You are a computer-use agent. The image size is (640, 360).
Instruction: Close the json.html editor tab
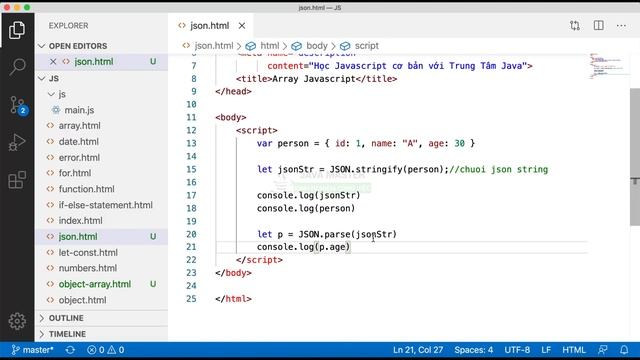(x=242, y=26)
